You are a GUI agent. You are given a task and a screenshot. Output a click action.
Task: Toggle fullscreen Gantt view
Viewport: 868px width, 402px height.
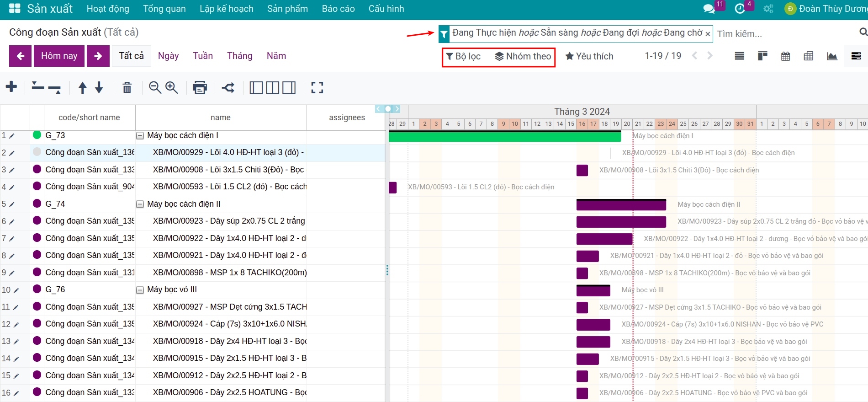coord(317,87)
